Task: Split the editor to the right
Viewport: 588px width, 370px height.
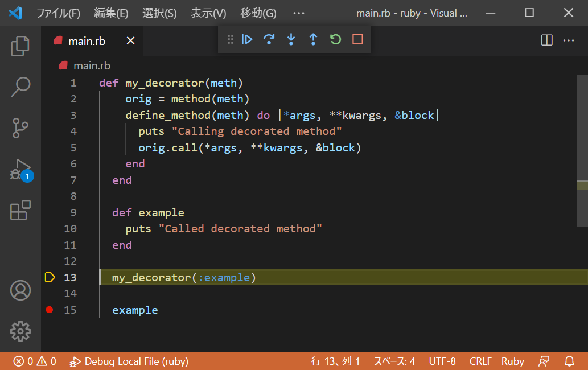Action: (547, 40)
